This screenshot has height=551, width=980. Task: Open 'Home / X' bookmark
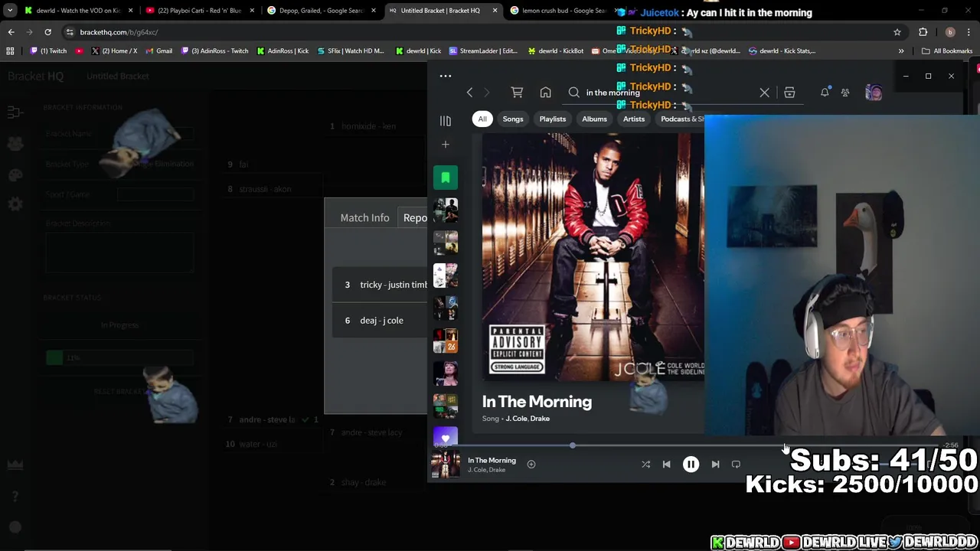[x=114, y=51]
